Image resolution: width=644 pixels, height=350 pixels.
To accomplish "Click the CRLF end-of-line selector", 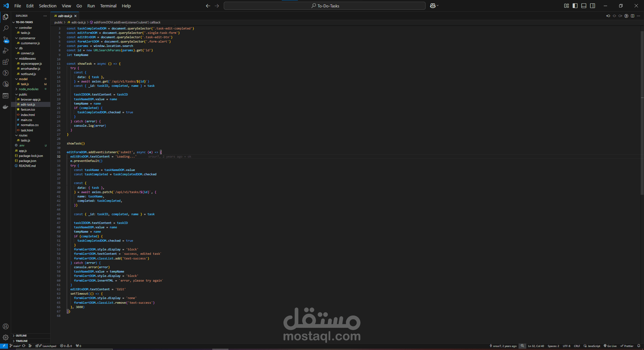I will coord(577,346).
